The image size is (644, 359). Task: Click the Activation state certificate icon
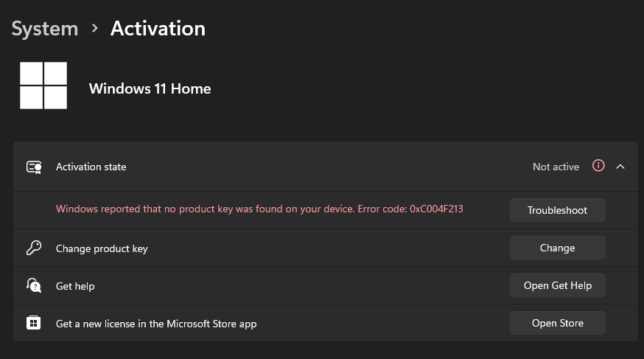[34, 167]
